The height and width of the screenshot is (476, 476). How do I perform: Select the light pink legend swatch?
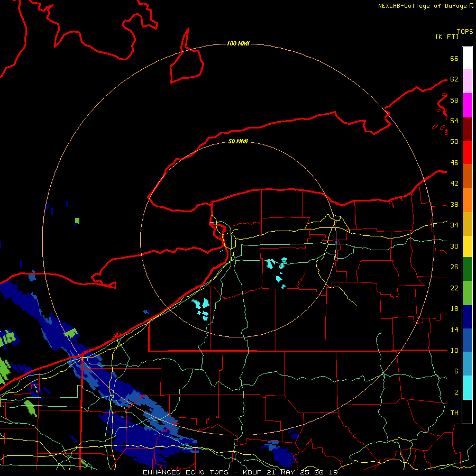[x=467, y=81]
